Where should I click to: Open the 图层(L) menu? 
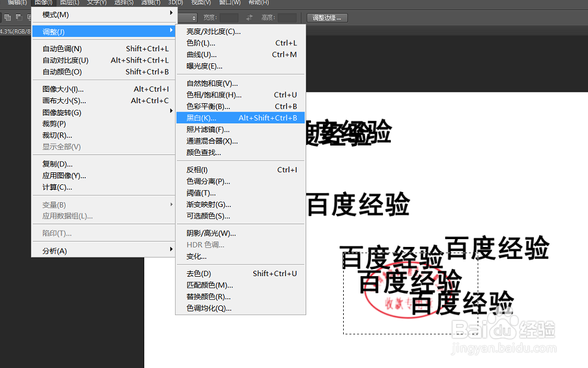click(70, 2)
